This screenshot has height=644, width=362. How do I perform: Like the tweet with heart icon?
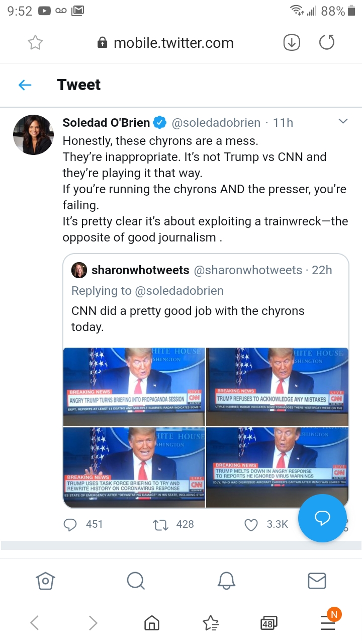coord(251,524)
